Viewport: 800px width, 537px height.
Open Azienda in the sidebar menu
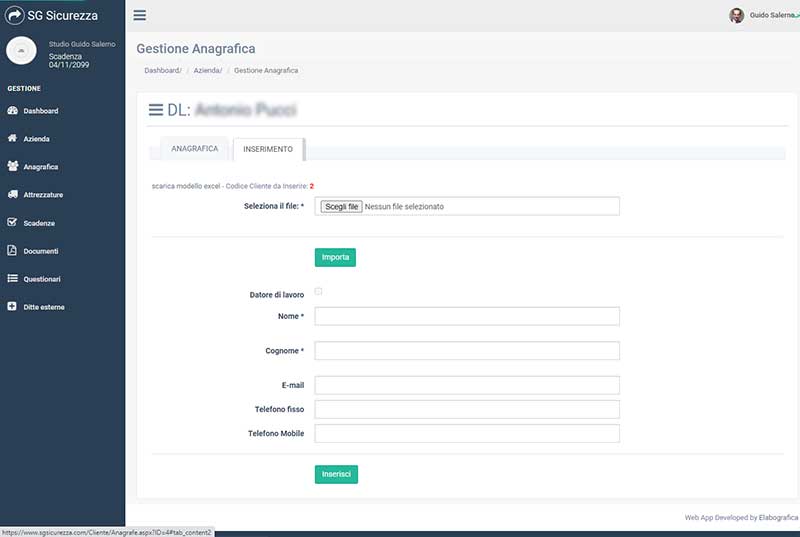[36, 139]
